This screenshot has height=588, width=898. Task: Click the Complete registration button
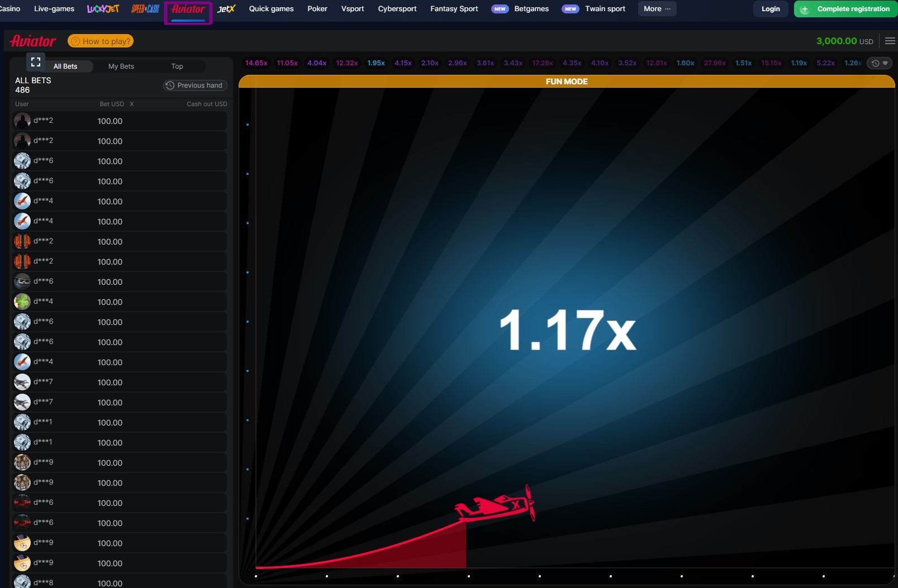(x=846, y=9)
